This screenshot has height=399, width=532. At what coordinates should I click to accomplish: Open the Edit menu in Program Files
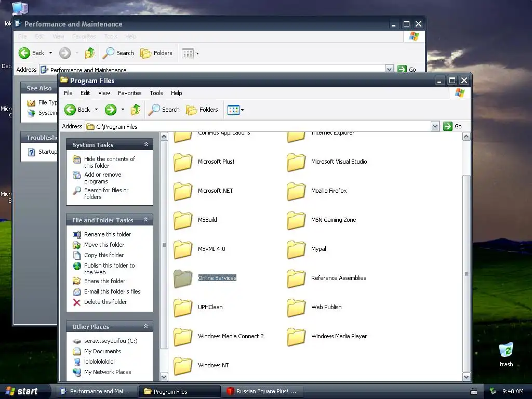pyautogui.click(x=85, y=93)
